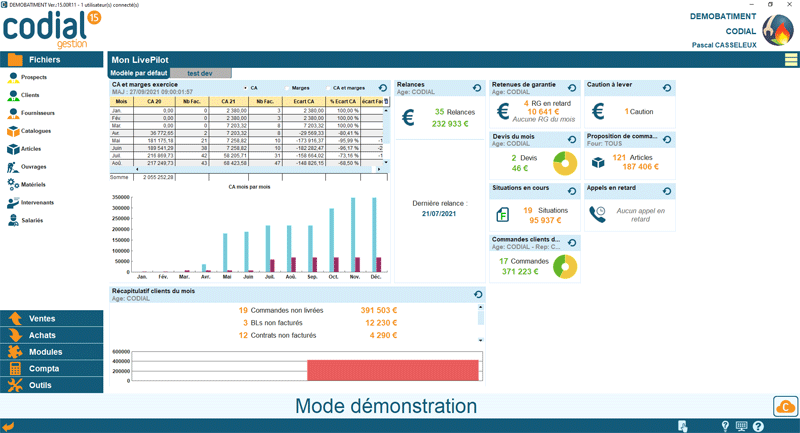Click the Commandes clients pie chart
Viewport: 800px width, 433px height.
pos(565,266)
